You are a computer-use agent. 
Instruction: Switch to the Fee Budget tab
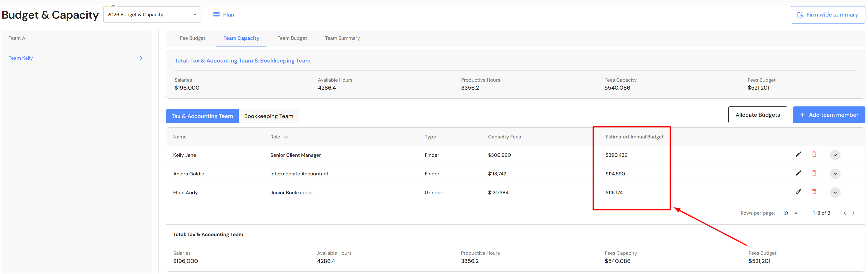click(x=192, y=38)
